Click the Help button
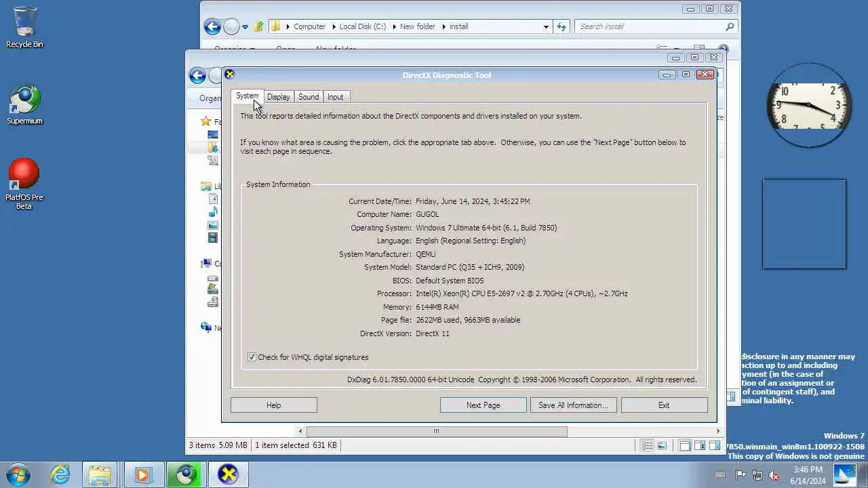 pyautogui.click(x=274, y=405)
